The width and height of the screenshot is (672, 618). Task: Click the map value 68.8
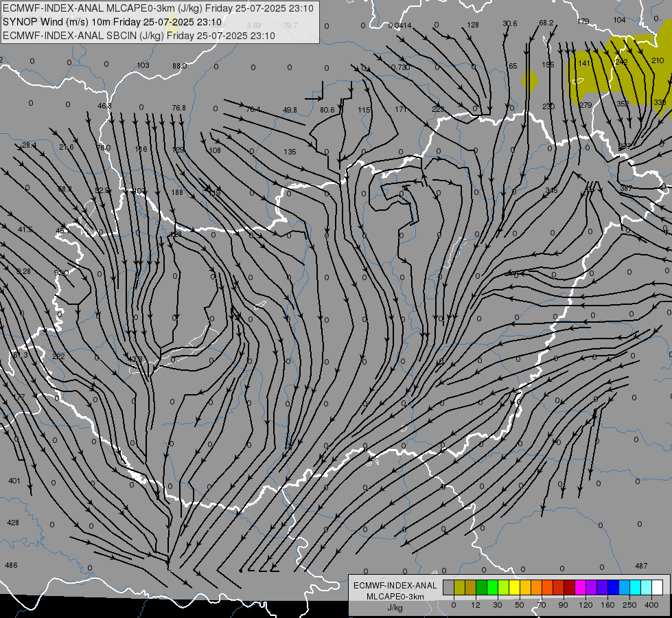(65, 189)
